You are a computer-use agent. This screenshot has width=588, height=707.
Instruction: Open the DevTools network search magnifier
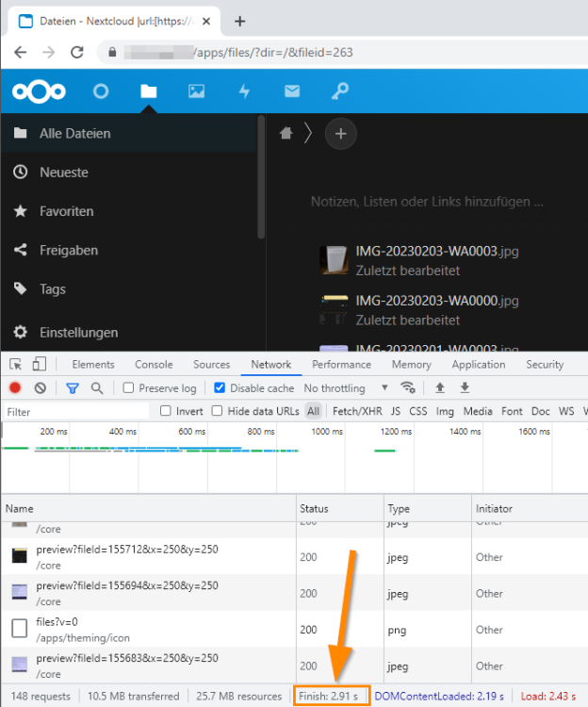97,387
